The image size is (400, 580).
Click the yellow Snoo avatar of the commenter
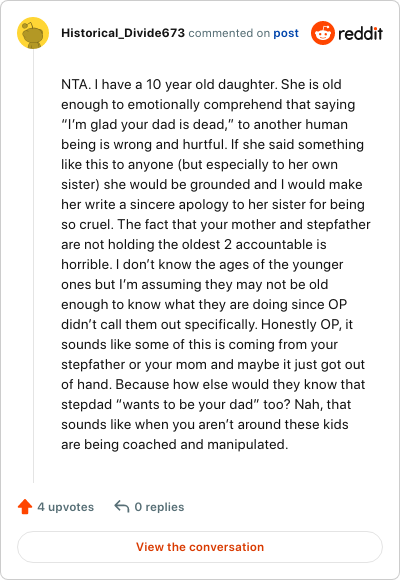tap(33, 33)
